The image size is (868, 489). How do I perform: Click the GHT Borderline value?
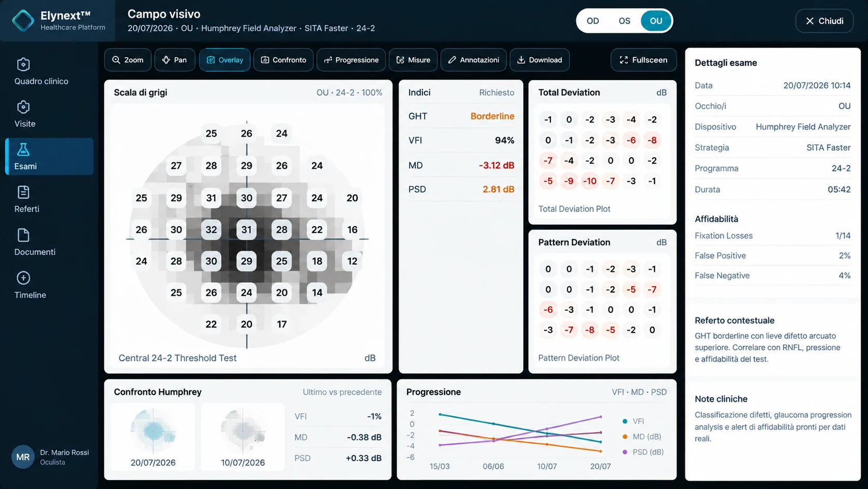[492, 116]
